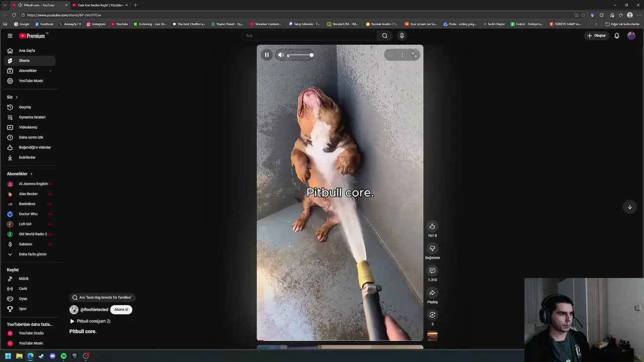Open the BattleBots channel

[x=30, y=204]
